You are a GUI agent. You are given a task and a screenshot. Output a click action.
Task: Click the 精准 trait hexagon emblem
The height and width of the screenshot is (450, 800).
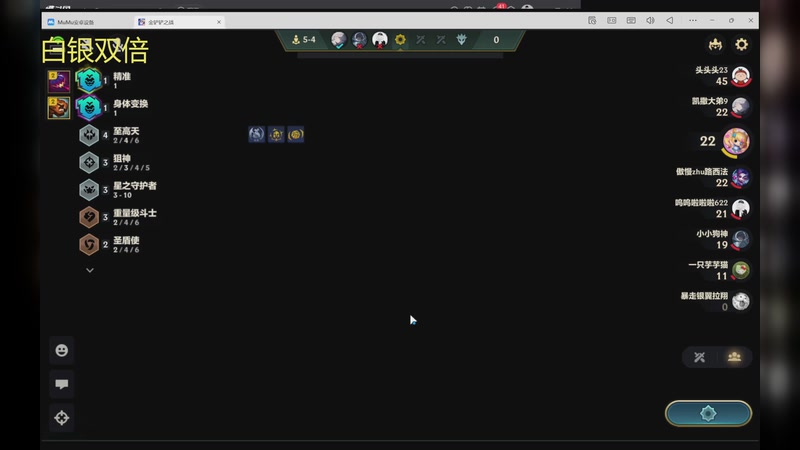click(x=89, y=80)
